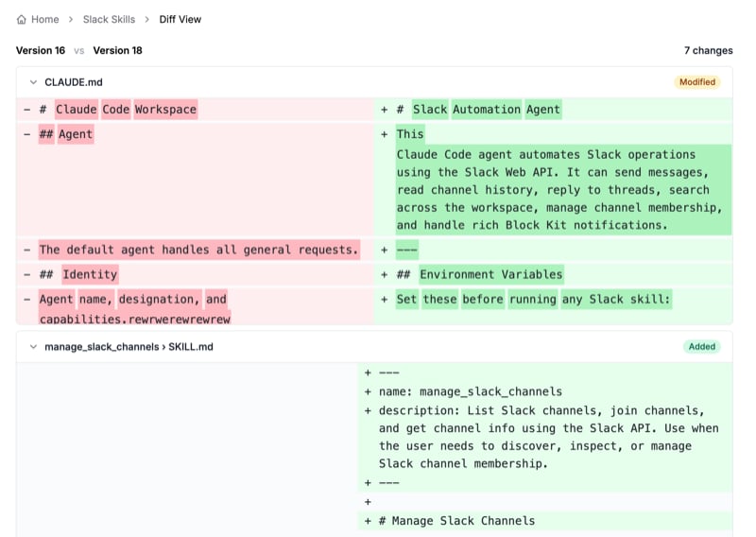Screen dimensions: 756x537
Task: Click added line '## Environment Variables'
Action: (553, 274)
